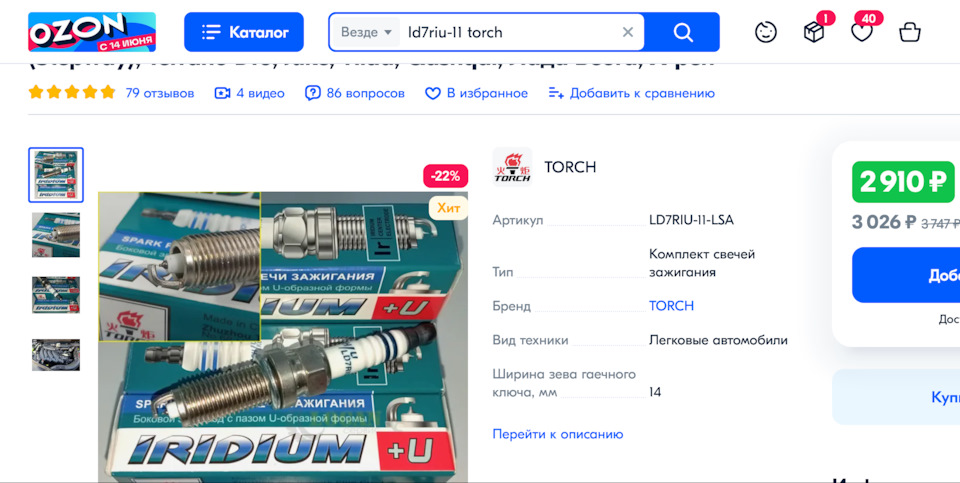Open favorites heart icon in header
Viewport: 960px width, 483px height.
[863, 31]
